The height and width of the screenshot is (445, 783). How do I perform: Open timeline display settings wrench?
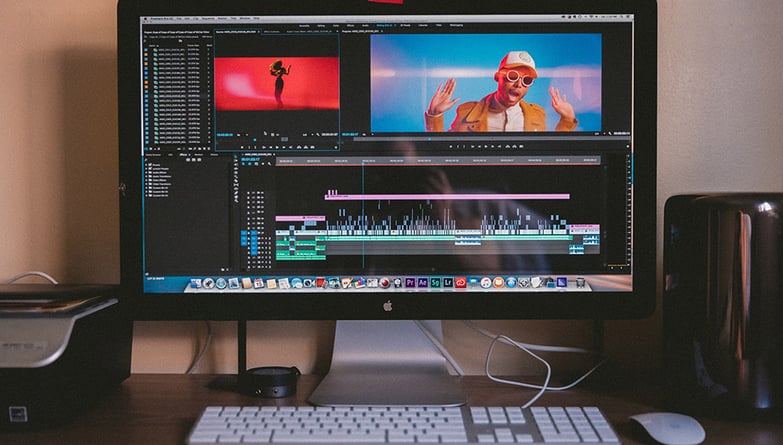(x=269, y=164)
